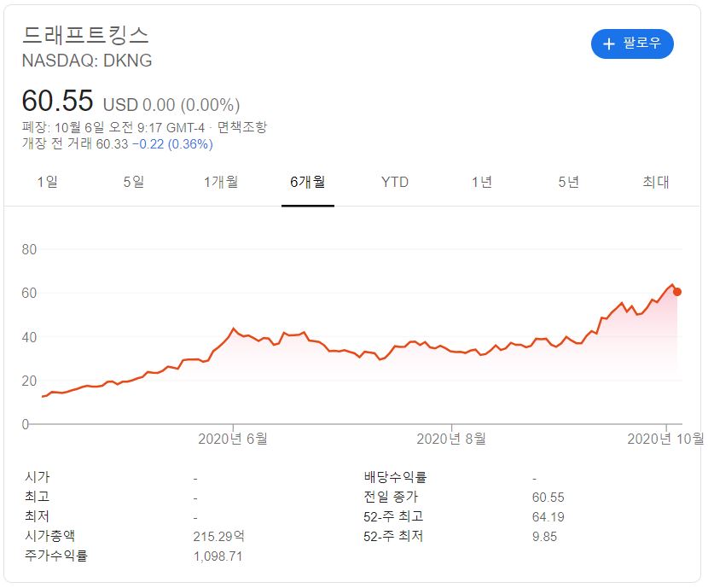Viewport: 708px width, 588px height.
Task: Click the pre-market change -0.22 (0.36%)
Action: (x=172, y=144)
